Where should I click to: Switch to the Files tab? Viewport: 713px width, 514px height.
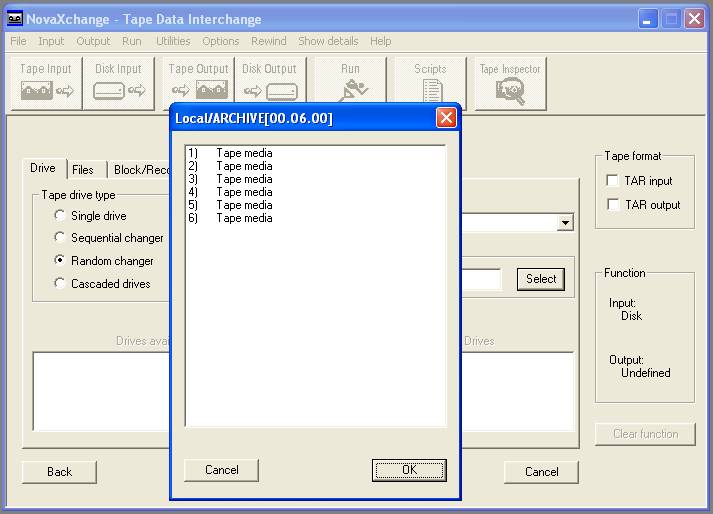click(x=83, y=170)
